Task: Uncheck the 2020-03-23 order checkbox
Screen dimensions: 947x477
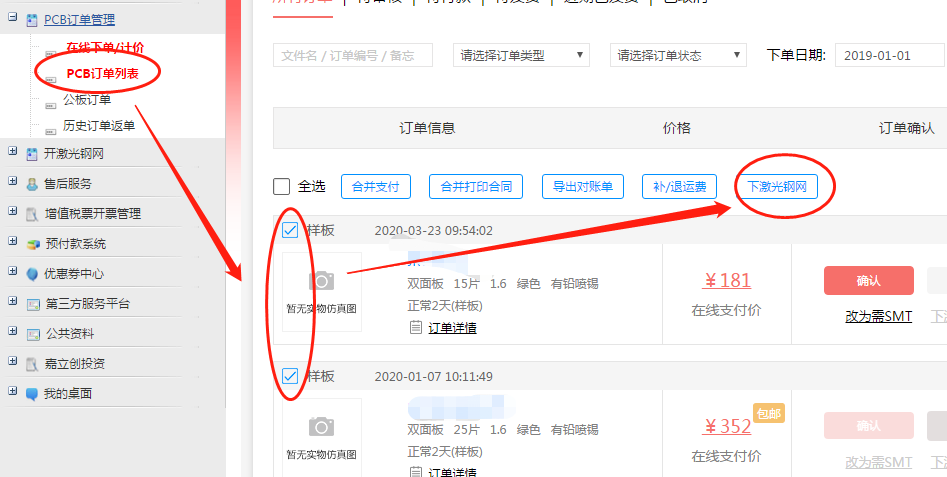Action: 290,231
